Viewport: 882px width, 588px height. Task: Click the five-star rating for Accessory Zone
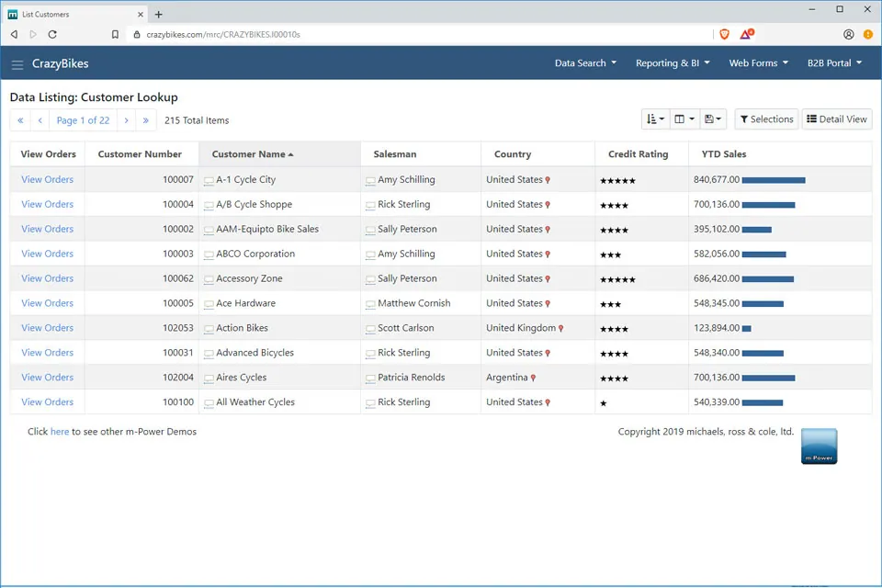[x=617, y=279]
